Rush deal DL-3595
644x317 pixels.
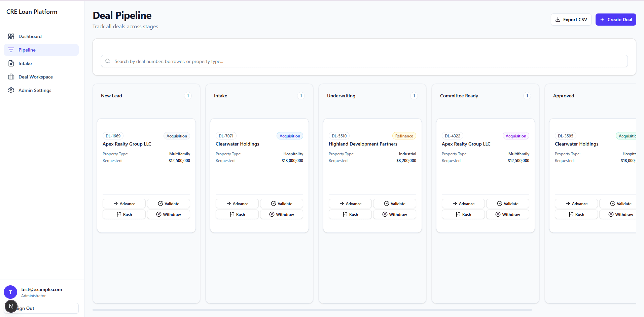[576, 214]
